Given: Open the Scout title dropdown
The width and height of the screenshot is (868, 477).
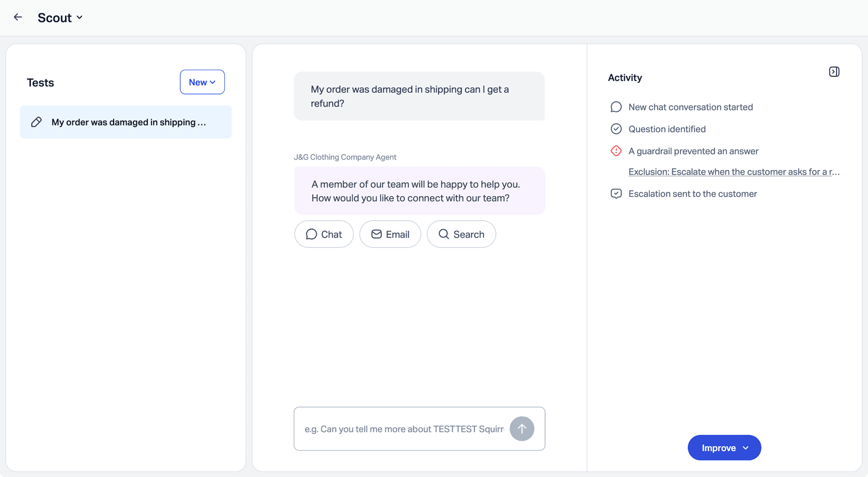Looking at the screenshot, I should point(60,18).
